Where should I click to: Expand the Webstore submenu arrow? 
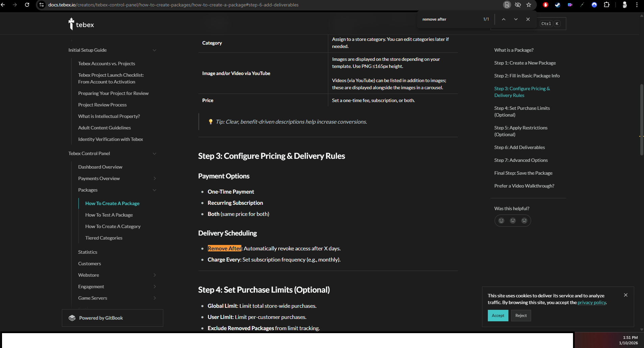click(x=155, y=275)
